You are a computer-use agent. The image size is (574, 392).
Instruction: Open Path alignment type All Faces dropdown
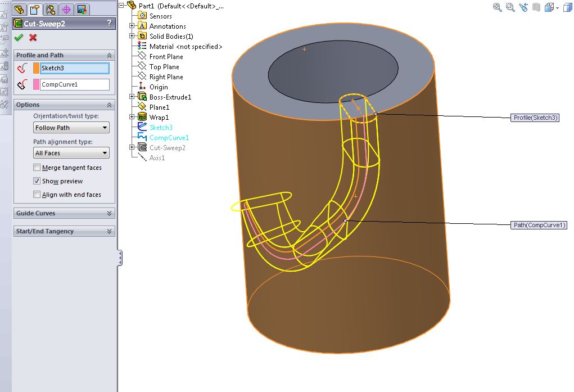coord(71,153)
